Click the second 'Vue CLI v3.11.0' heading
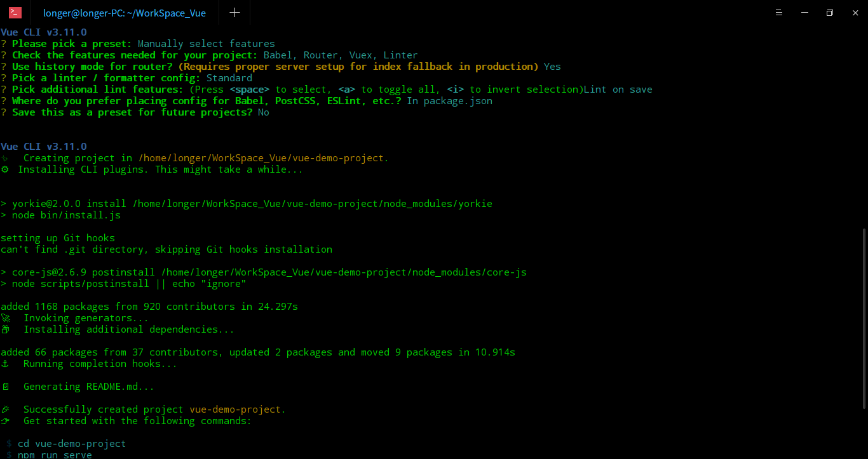 (x=44, y=147)
